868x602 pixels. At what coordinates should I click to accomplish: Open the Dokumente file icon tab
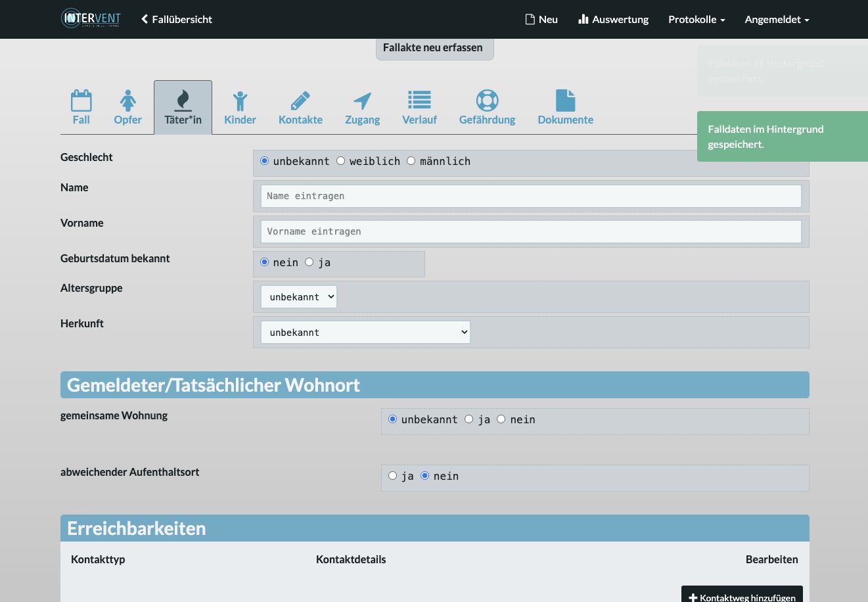tap(565, 101)
